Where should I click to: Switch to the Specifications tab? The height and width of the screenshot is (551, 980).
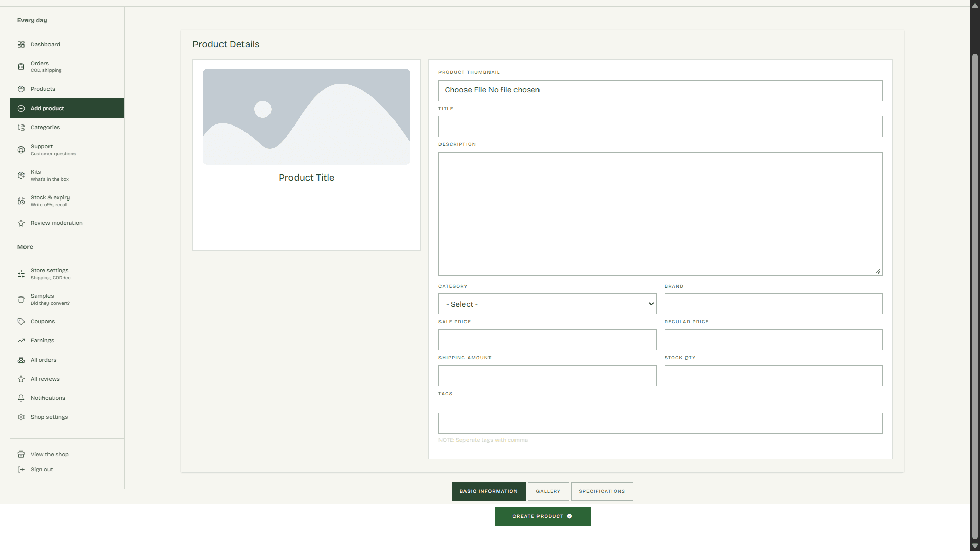pos(602,492)
